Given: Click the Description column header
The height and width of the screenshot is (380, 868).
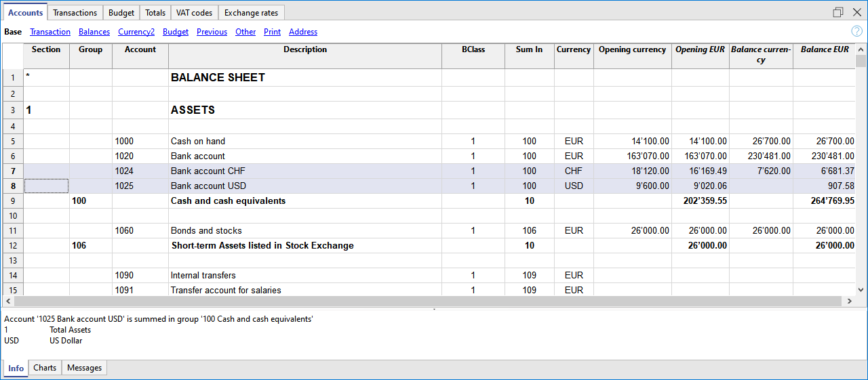Looking at the screenshot, I should click(305, 49).
